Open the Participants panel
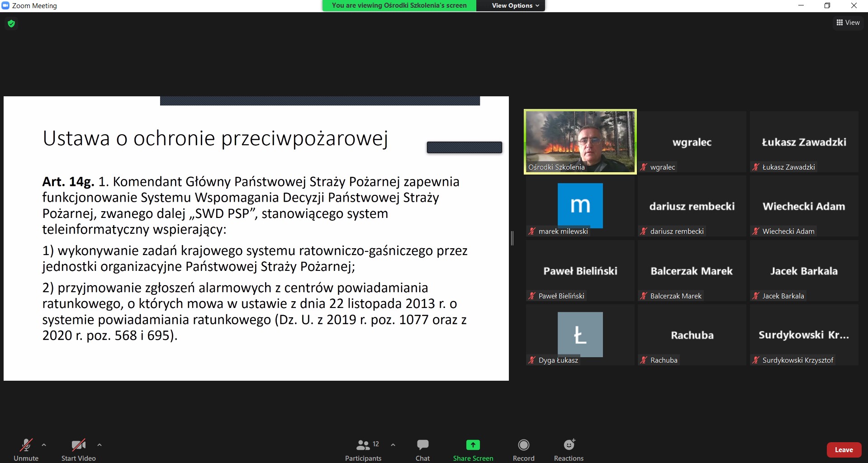 pyautogui.click(x=363, y=450)
